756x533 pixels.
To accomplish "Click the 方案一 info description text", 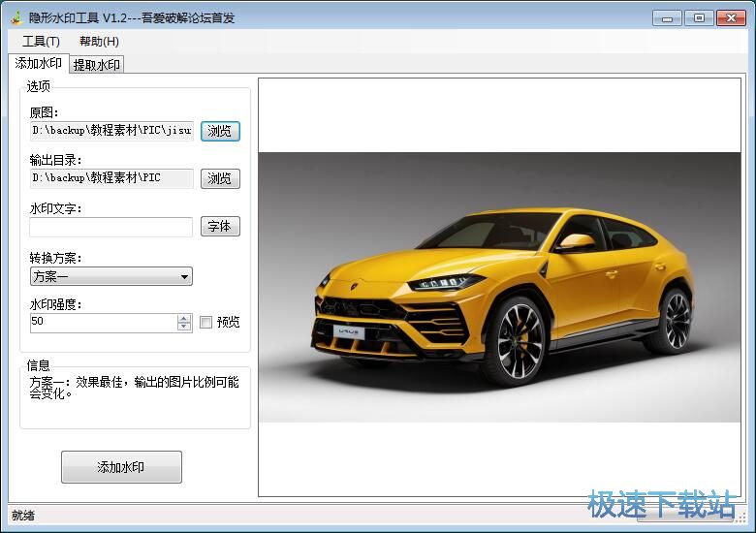I will (x=134, y=388).
